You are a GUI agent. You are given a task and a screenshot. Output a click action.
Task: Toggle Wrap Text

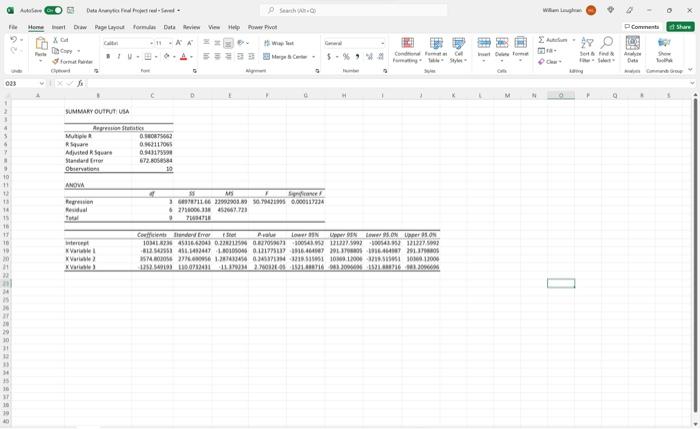(279, 43)
